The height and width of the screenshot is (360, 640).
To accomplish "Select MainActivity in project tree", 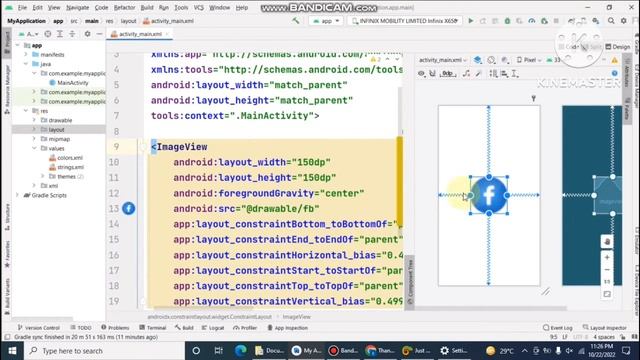I will [x=72, y=83].
